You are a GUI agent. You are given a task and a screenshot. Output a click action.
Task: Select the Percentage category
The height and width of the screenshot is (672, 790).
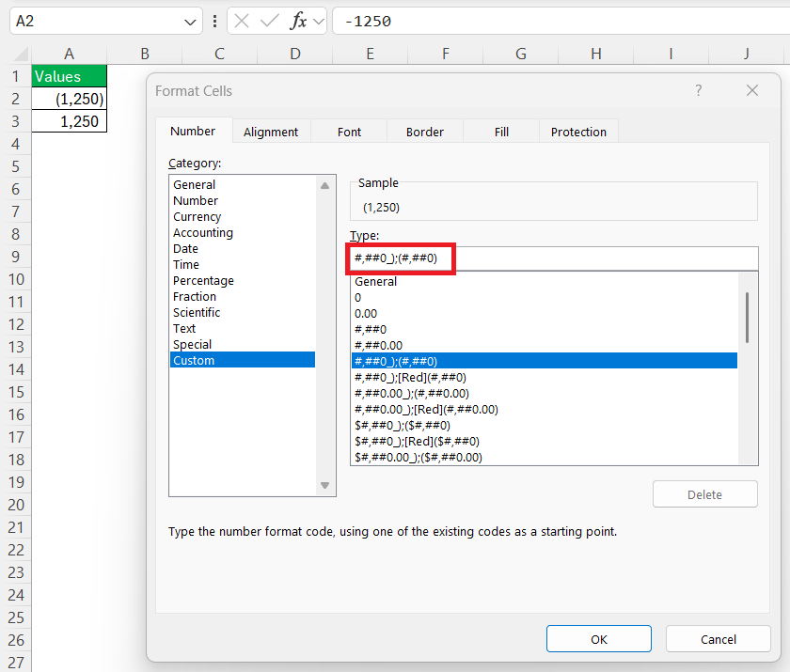(x=243, y=281)
